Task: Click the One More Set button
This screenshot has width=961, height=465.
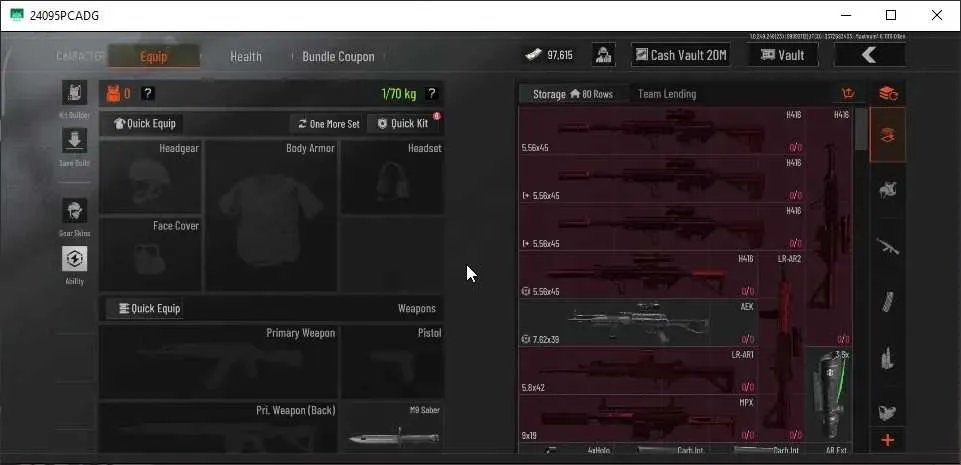Action: pos(329,124)
